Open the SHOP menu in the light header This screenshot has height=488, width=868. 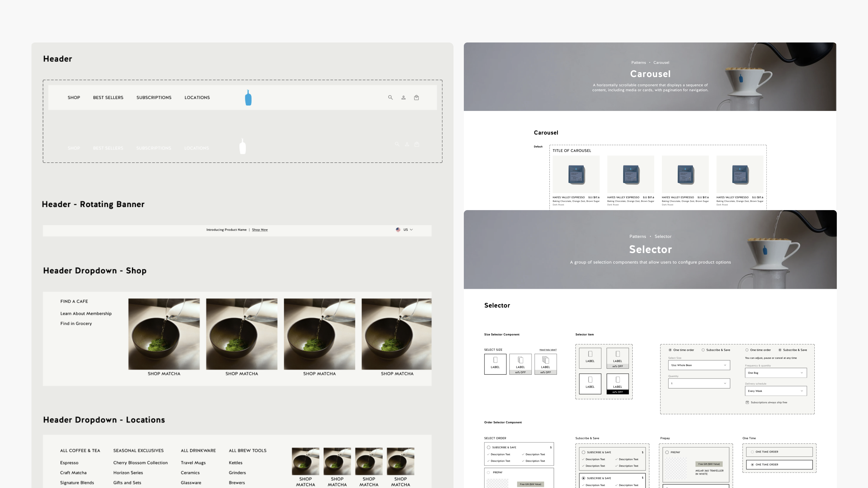tap(74, 98)
